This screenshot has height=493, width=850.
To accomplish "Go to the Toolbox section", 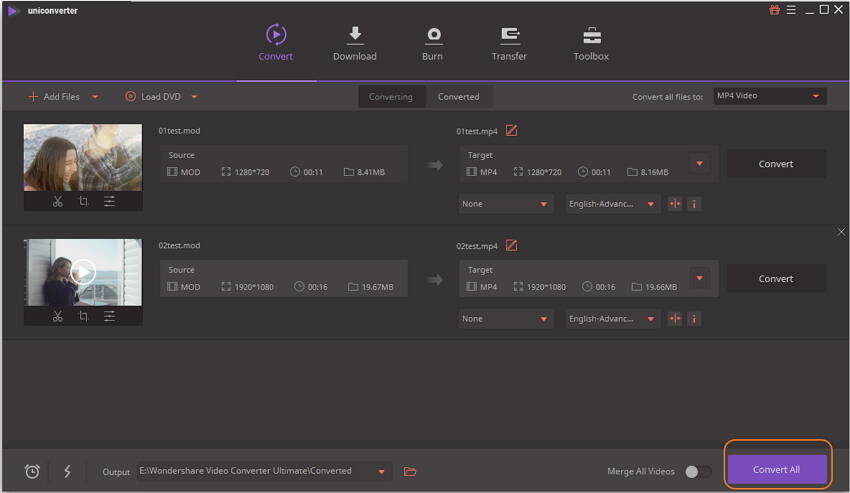I will click(591, 44).
